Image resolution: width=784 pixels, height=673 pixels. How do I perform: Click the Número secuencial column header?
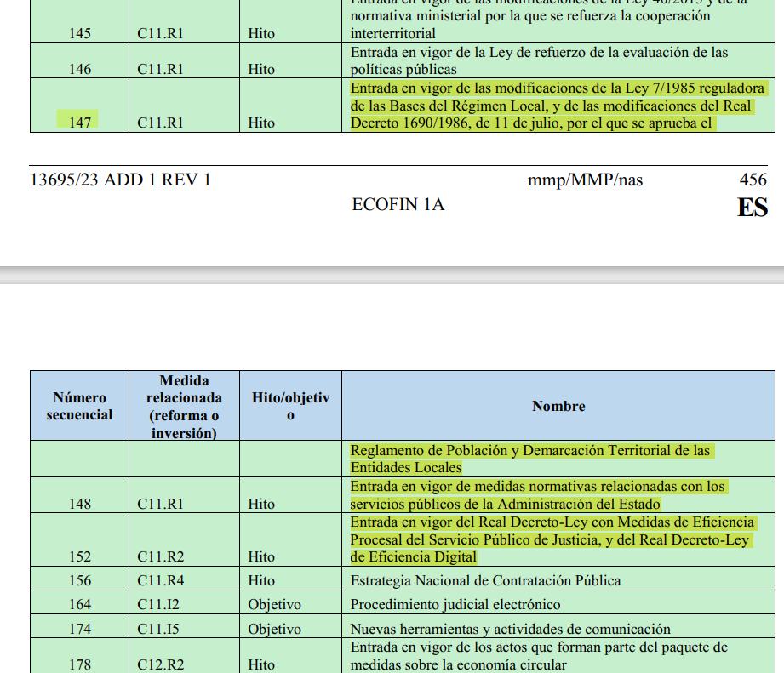(79, 406)
